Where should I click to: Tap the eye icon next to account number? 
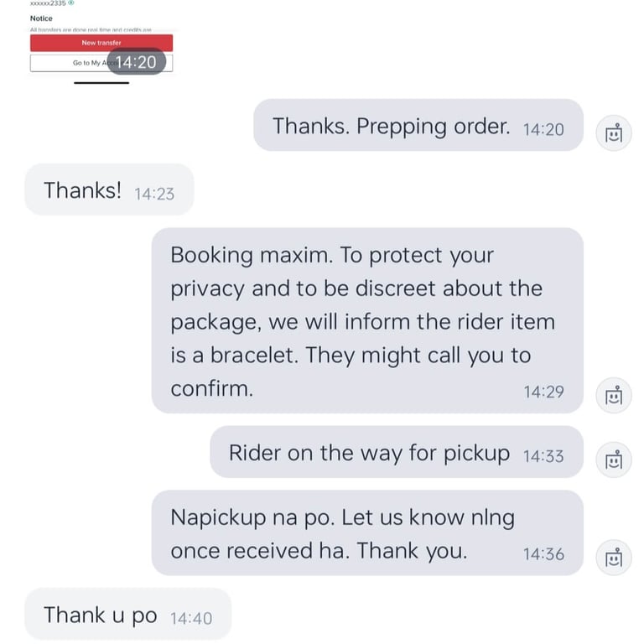point(71,3)
